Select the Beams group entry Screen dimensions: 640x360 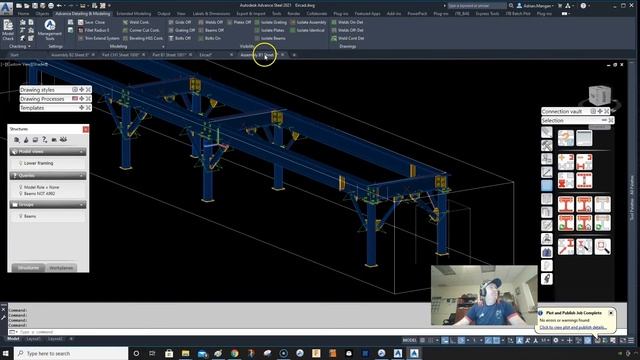click(x=30, y=216)
